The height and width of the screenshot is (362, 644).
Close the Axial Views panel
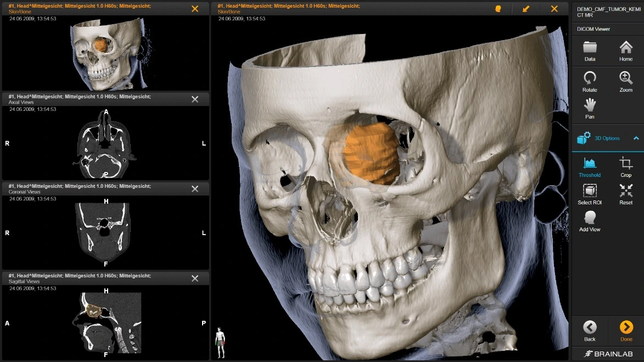(x=195, y=99)
